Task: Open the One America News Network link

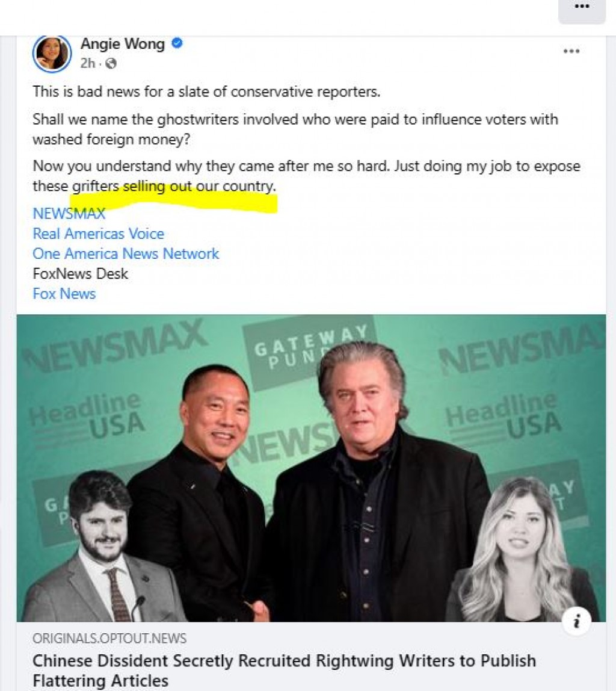Action: [x=125, y=253]
